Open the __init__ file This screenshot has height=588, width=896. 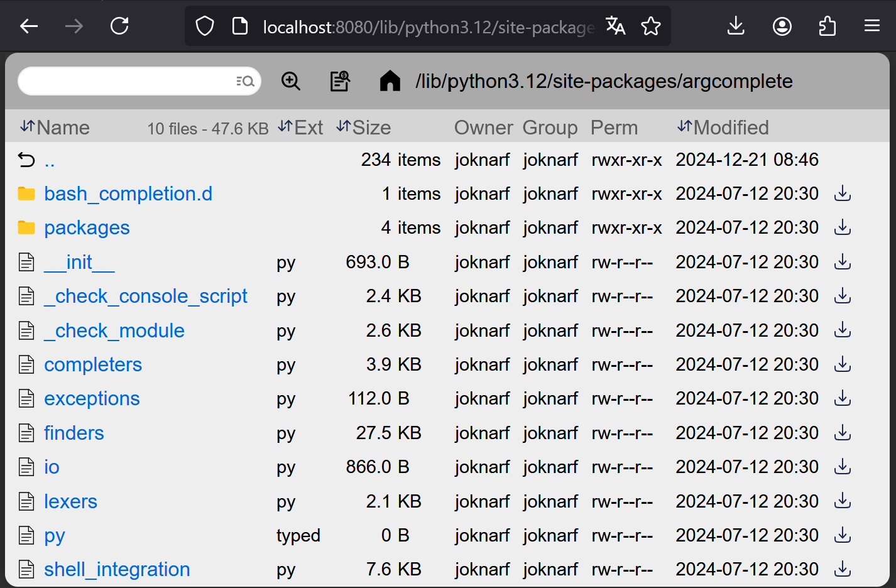click(79, 262)
